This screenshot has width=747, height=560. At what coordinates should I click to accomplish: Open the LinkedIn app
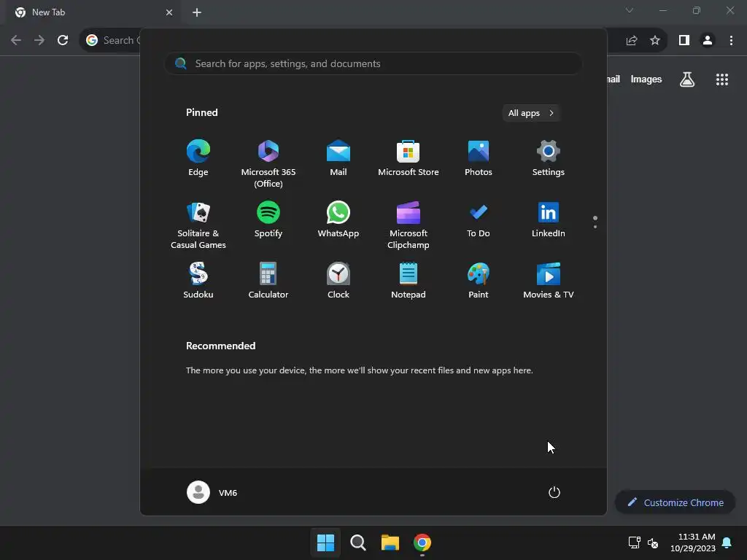pos(549,220)
